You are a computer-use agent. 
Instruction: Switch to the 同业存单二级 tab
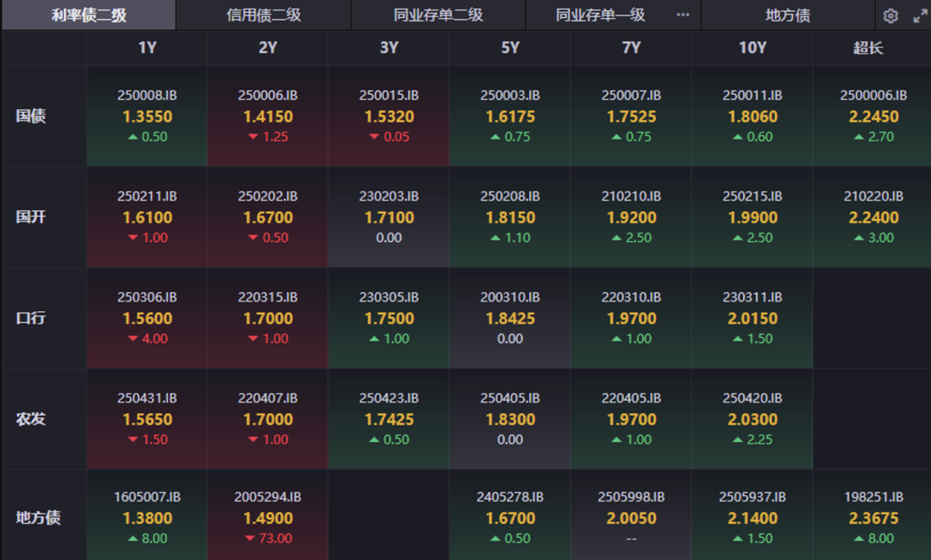pos(438,15)
